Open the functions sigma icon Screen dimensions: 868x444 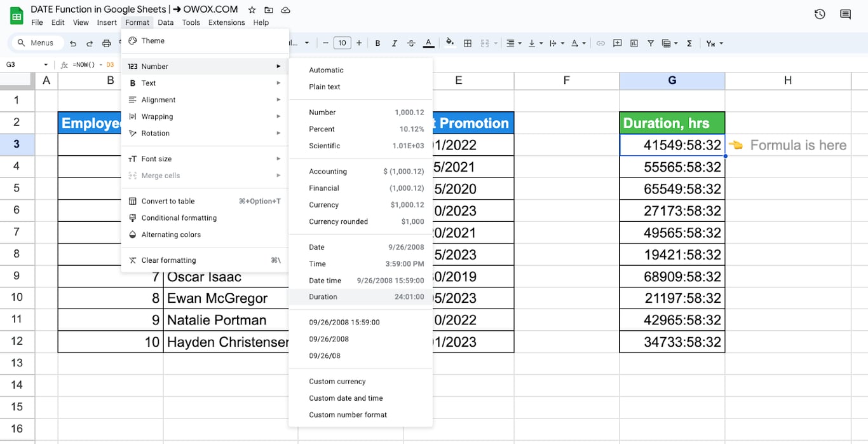[x=689, y=43]
